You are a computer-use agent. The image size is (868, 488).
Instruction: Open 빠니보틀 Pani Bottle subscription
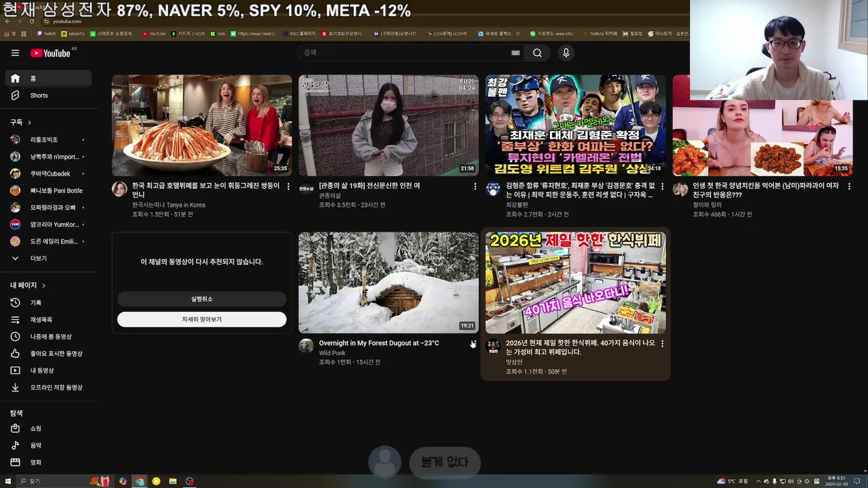[x=47, y=190]
